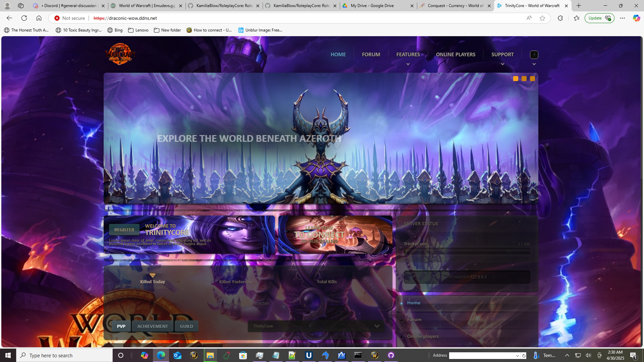Open the HOME navigation item
The height and width of the screenshot is (362, 644).
(338, 54)
